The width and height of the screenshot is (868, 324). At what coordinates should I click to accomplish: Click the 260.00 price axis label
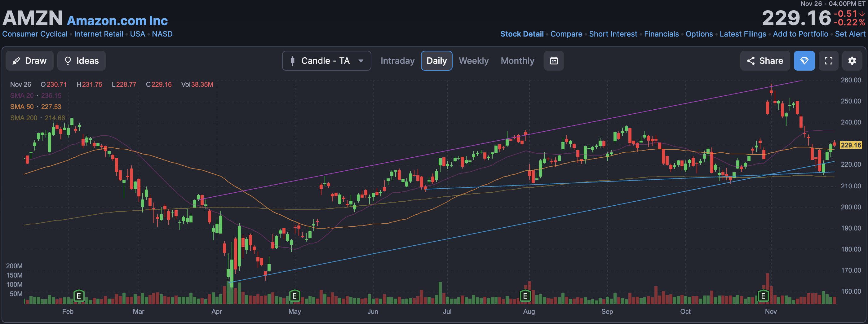pos(850,80)
